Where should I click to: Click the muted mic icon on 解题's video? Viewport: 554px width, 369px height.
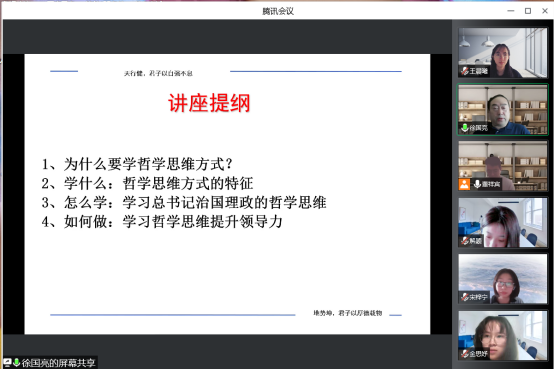465,241
